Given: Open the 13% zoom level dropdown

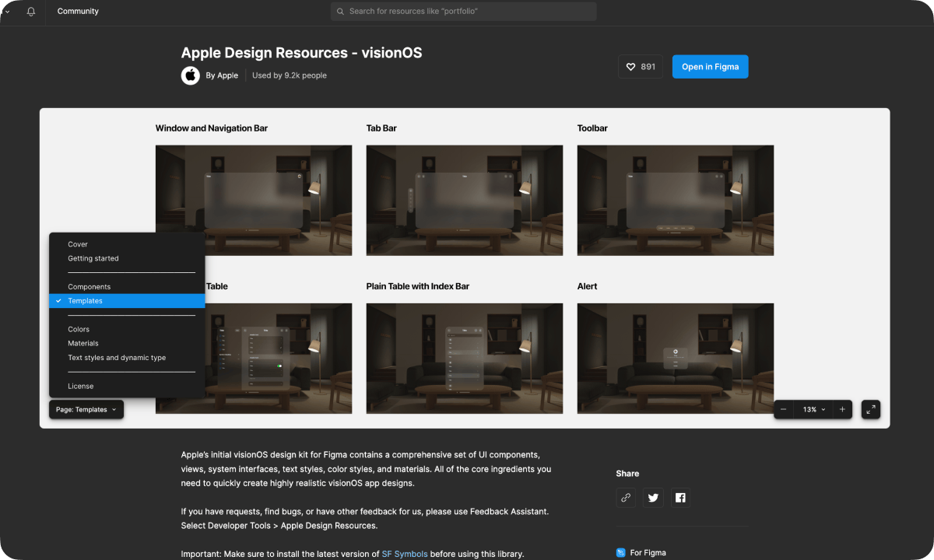Looking at the screenshot, I should point(813,409).
